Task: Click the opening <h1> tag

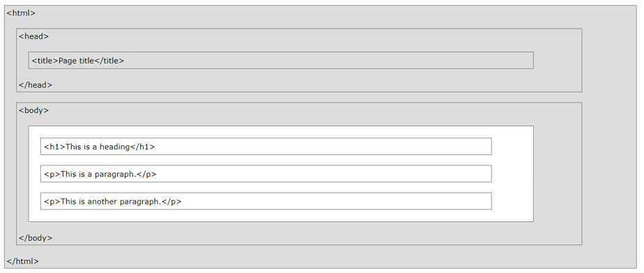Action: click(x=54, y=147)
